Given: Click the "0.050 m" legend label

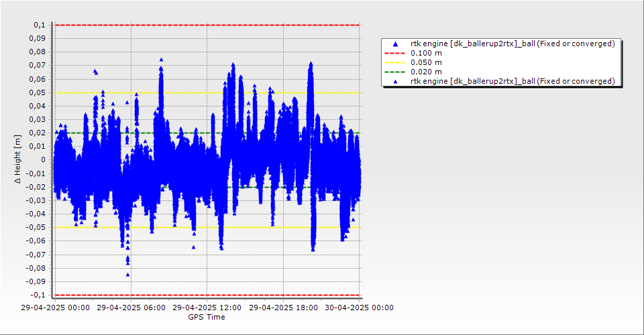Looking at the screenshot, I should pos(427,62).
